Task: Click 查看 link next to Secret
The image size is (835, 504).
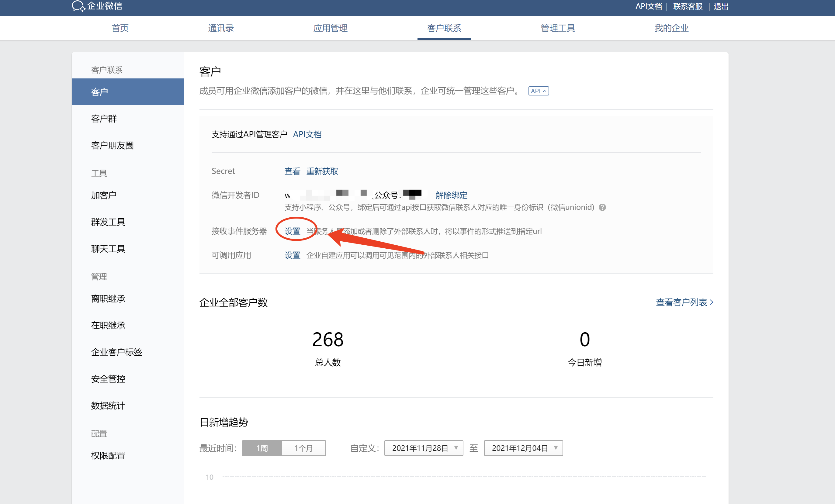Action: (x=292, y=171)
